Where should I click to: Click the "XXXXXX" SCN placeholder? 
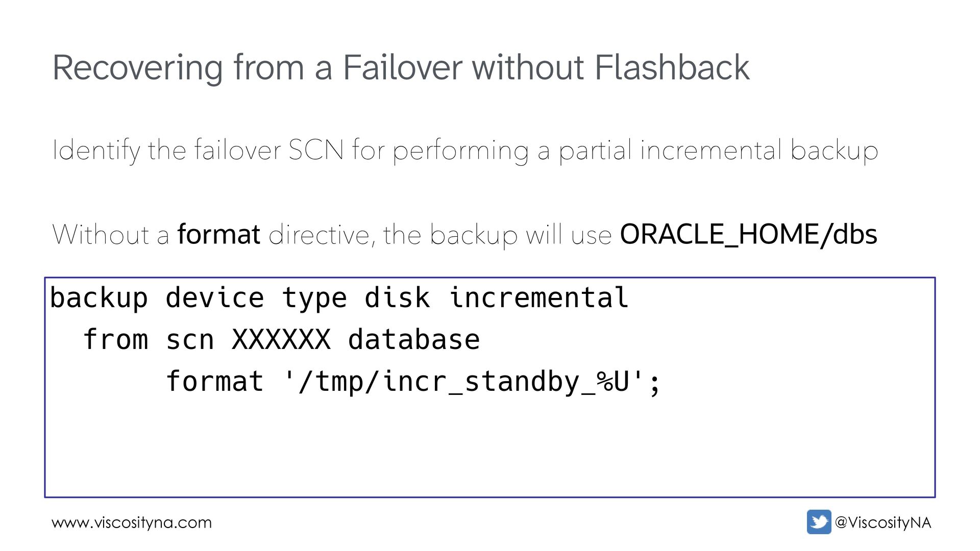[x=281, y=340]
